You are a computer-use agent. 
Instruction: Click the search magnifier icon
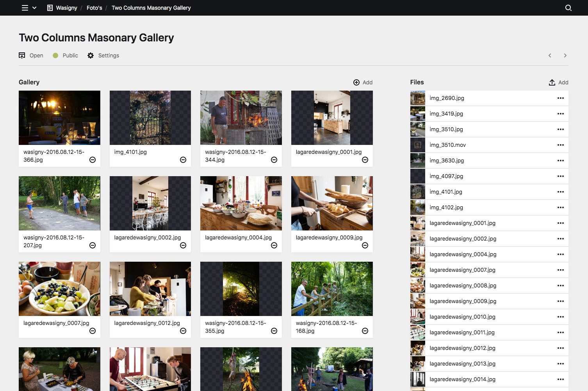(568, 8)
